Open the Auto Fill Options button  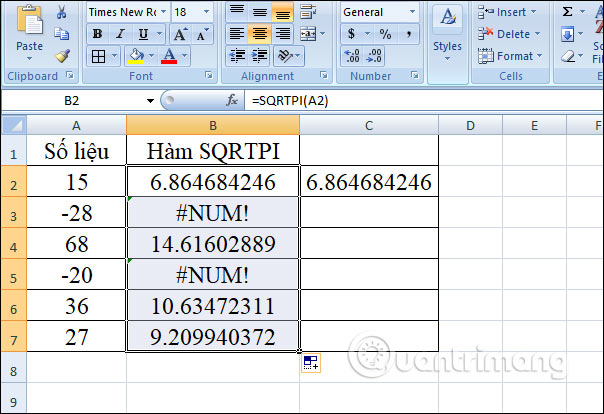[x=310, y=362]
